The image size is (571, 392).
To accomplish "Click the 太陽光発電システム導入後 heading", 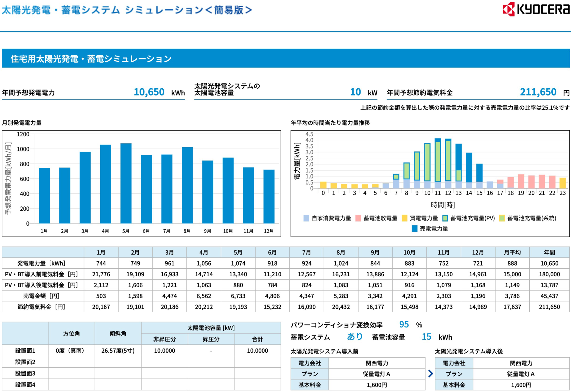I will (x=469, y=351).
